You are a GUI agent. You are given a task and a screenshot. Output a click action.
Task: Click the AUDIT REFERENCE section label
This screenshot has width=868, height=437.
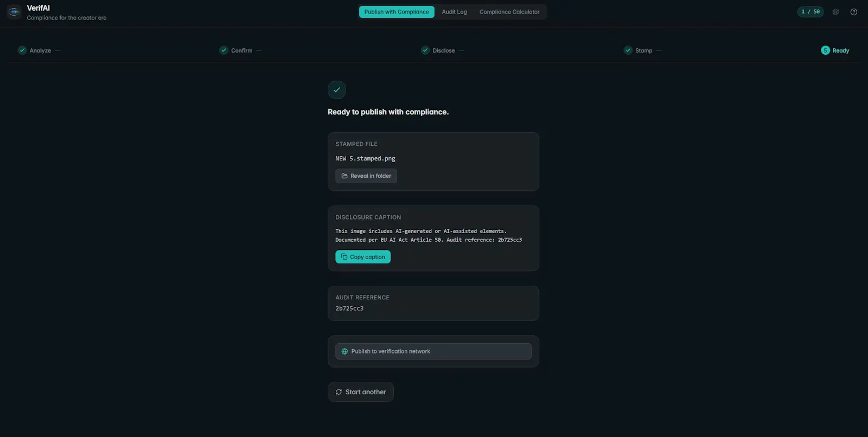point(362,298)
